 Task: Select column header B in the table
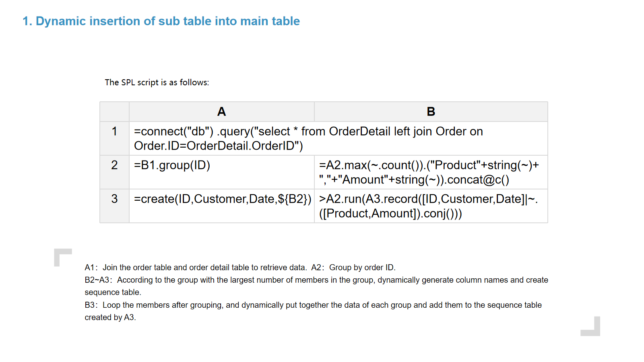click(431, 111)
